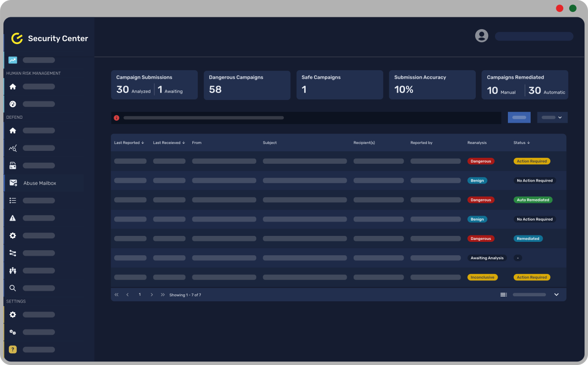Click the Inconclusive reanalysis badge
The height and width of the screenshot is (365, 588).
click(482, 277)
